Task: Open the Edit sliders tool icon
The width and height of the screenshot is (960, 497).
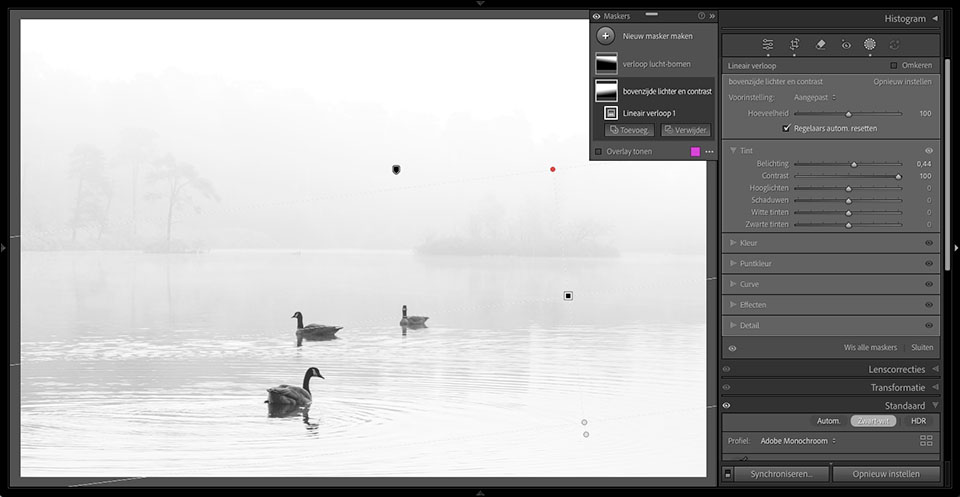Action: pyautogui.click(x=768, y=45)
